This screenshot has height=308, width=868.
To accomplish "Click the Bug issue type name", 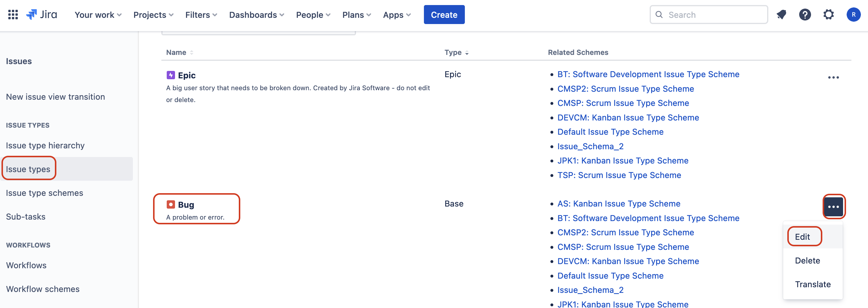I will pyautogui.click(x=186, y=204).
